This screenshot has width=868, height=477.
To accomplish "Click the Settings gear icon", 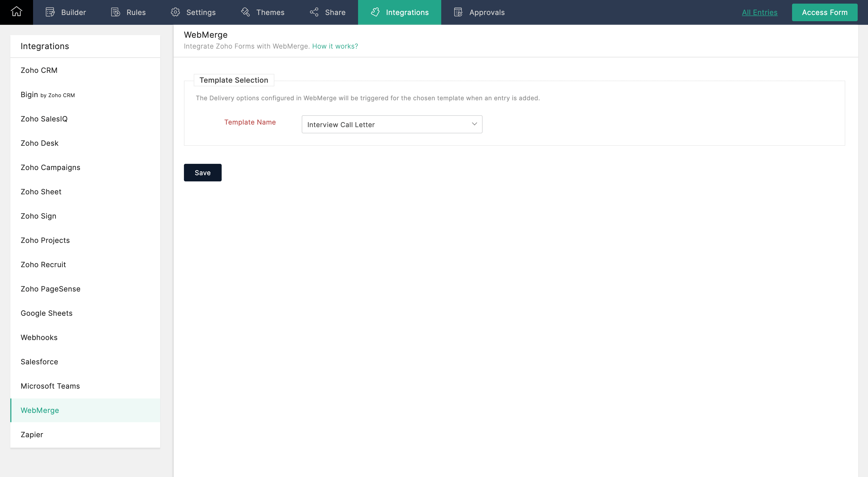I will click(175, 12).
